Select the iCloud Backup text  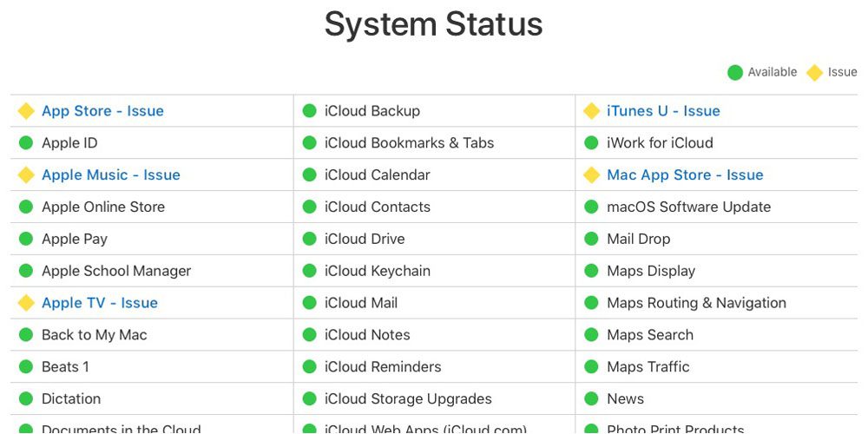[x=372, y=111]
